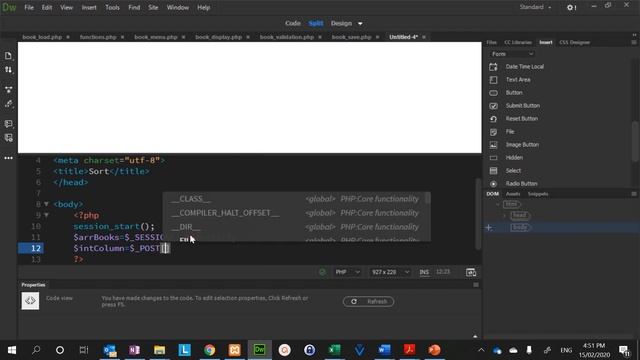The width and height of the screenshot is (640, 360).
Task: Select the body node in DOM panel
Action: pos(520,227)
